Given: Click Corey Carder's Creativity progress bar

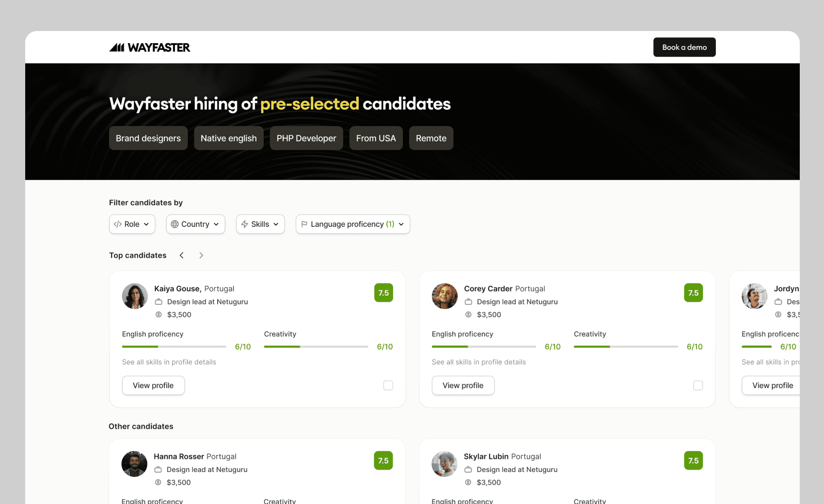Looking at the screenshot, I should point(626,346).
